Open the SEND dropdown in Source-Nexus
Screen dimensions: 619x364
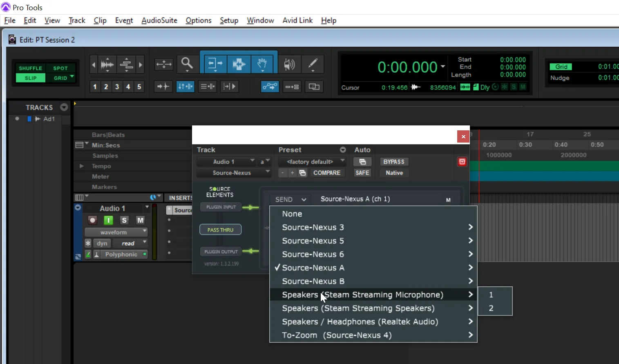coord(291,199)
